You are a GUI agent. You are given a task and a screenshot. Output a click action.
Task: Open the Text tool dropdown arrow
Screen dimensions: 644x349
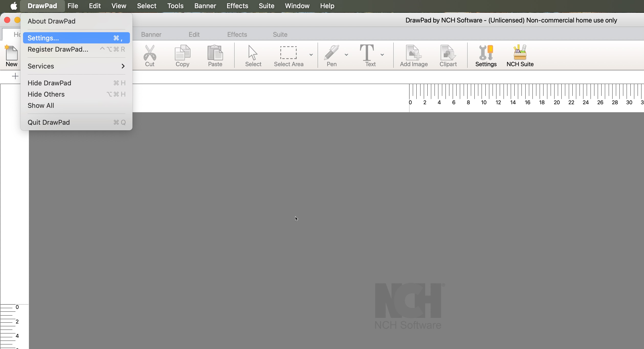382,55
